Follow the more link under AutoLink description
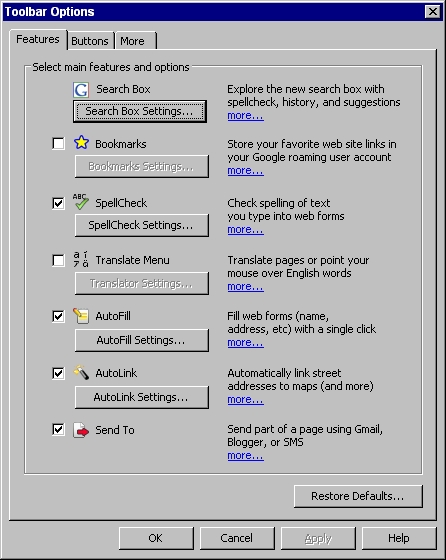This screenshot has width=446, height=560. 245,399
